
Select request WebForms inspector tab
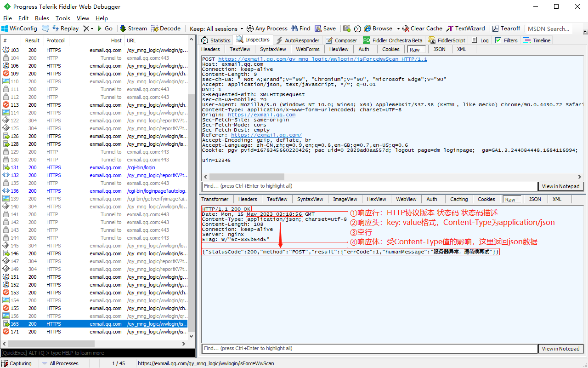point(307,49)
